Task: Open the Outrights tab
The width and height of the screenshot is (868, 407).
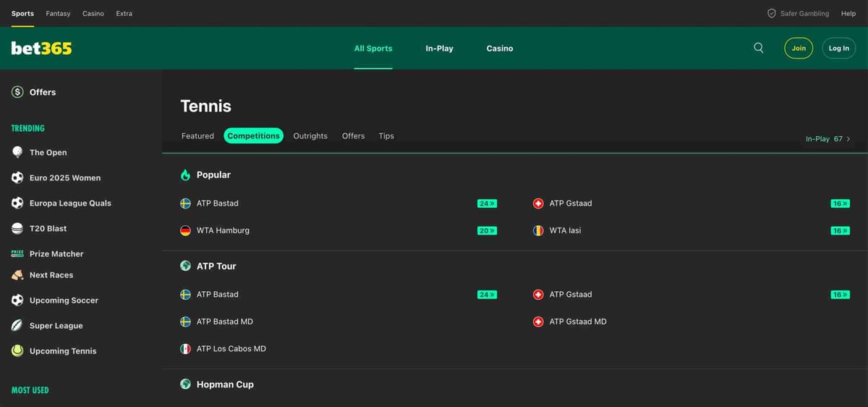Action: coord(310,135)
